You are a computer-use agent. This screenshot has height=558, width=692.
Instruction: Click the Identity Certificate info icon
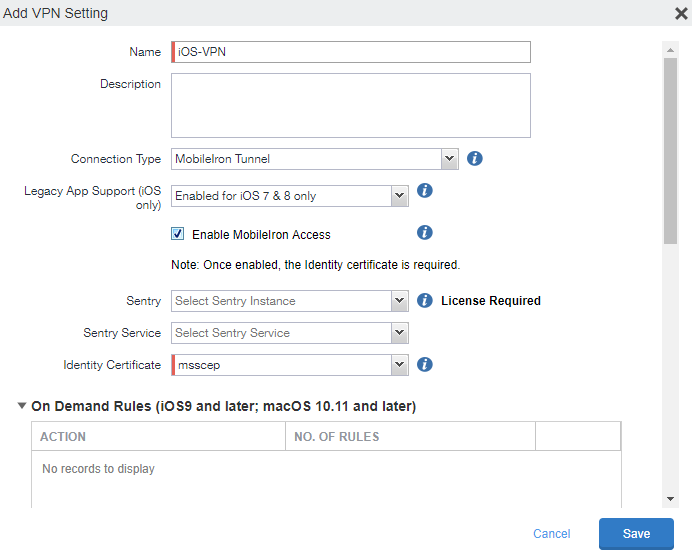tap(425, 365)
